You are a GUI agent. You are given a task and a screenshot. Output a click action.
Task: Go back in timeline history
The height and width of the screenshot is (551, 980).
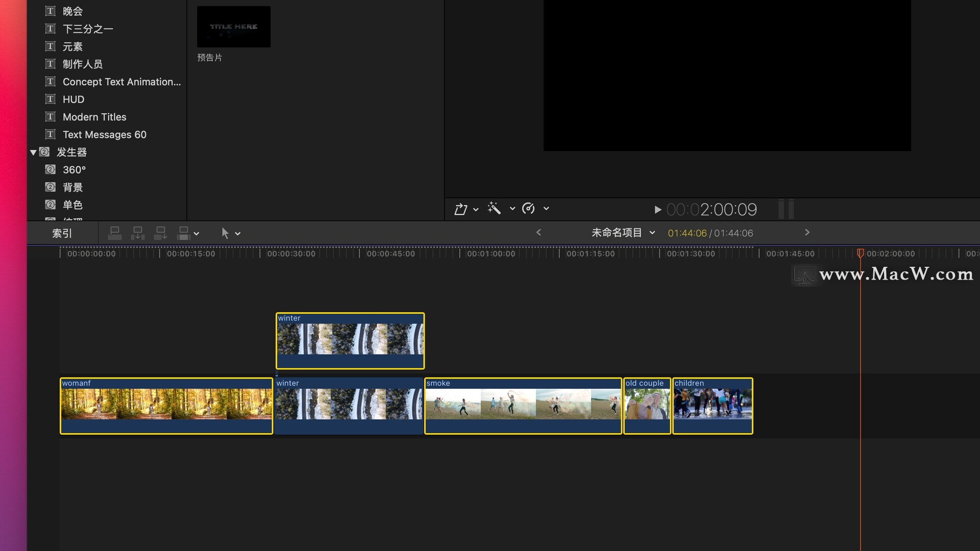click(x=538, y=233)
